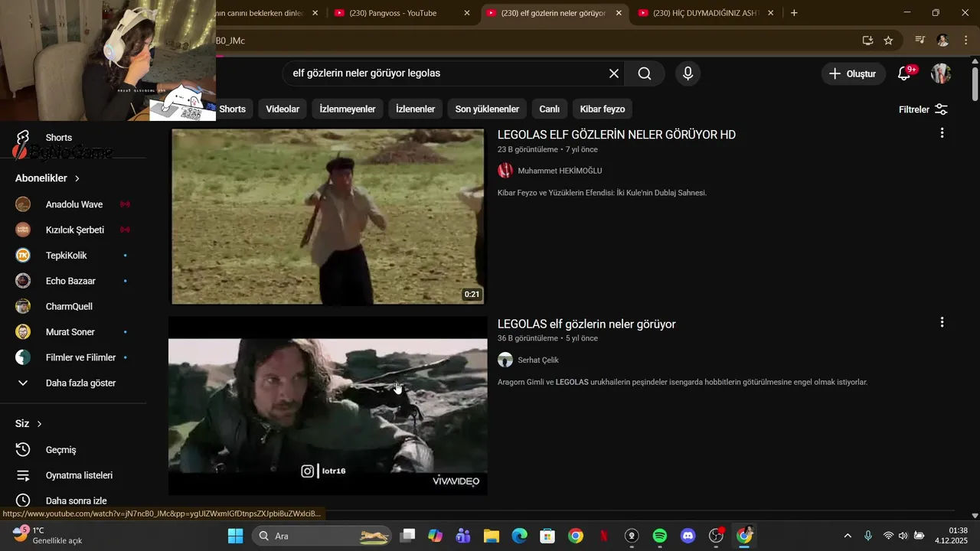Open LEGOLAS ELF GÖZLERİN NELER GÖRÜYOR HD title
This screenshot has width=980, height=551.
(x=616, y=135)
